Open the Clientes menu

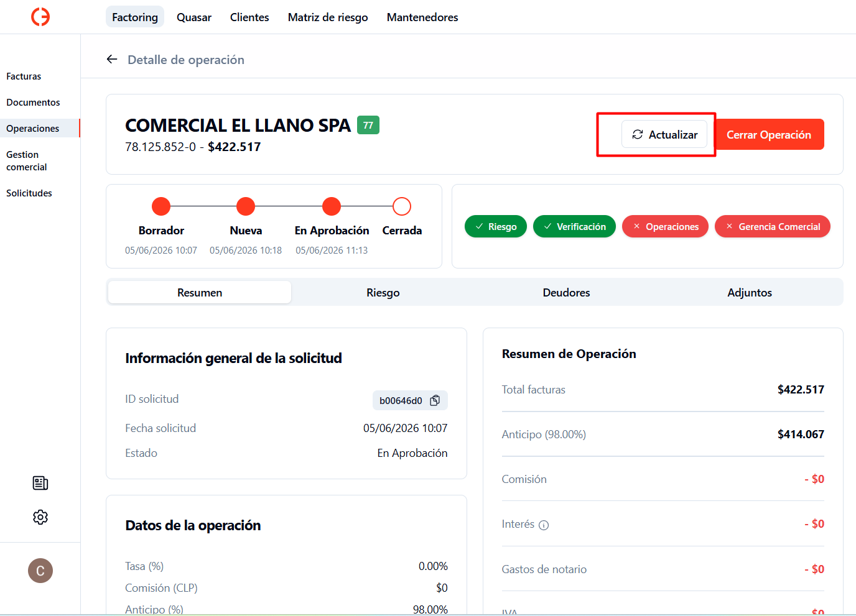pos(249,17)
